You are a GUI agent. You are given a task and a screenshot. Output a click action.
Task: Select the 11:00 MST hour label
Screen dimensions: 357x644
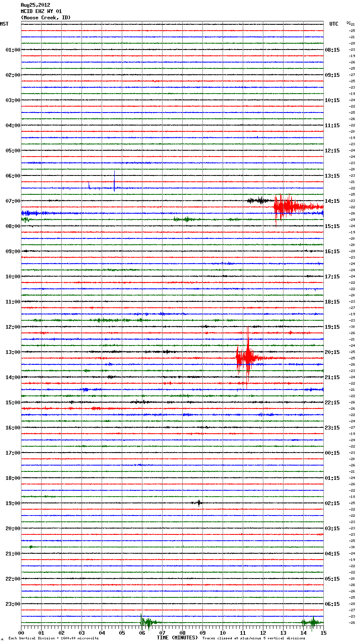tap(13, 302)
